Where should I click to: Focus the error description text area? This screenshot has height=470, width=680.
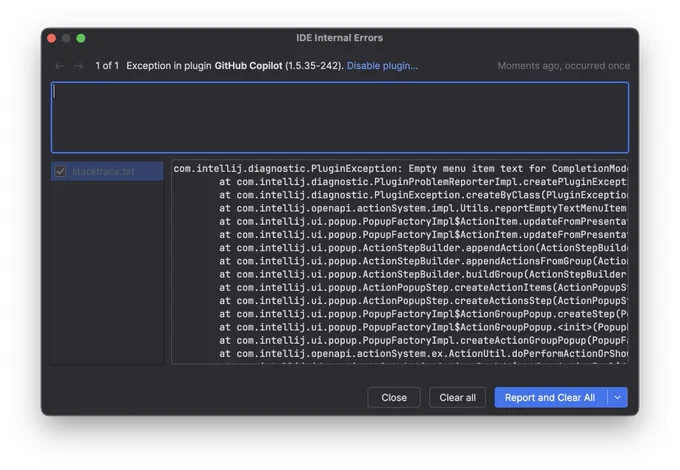[340, 118]
